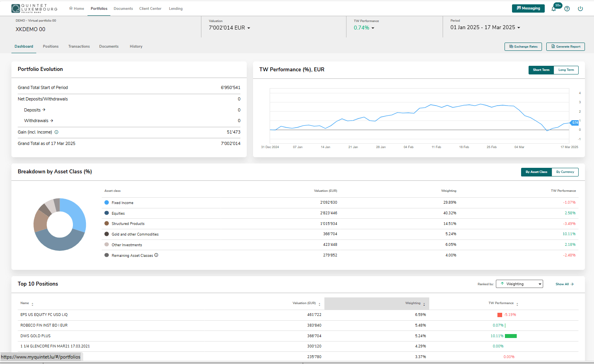Click the Show All link
594x364 pixels.
click(x=564, y=284)
